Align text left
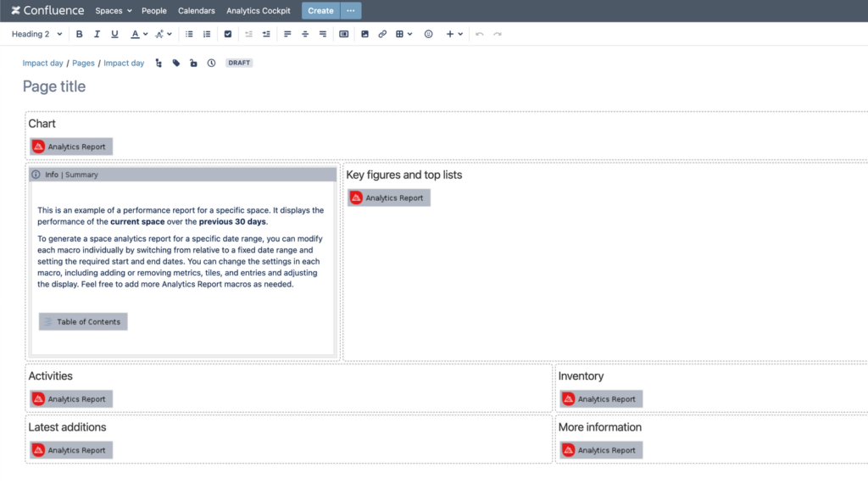This screenshot has width=868, height=484. pyautogui.click(x=287, y=34)
